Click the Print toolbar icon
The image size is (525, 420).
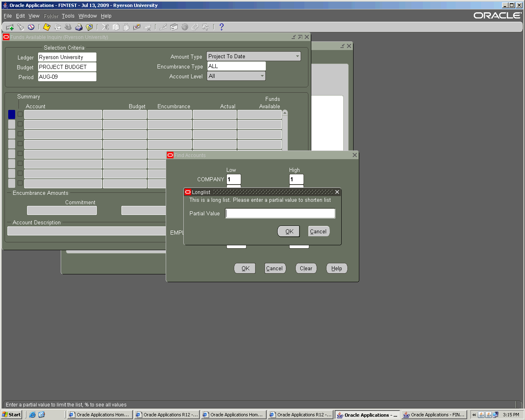(x=79, y=27)
